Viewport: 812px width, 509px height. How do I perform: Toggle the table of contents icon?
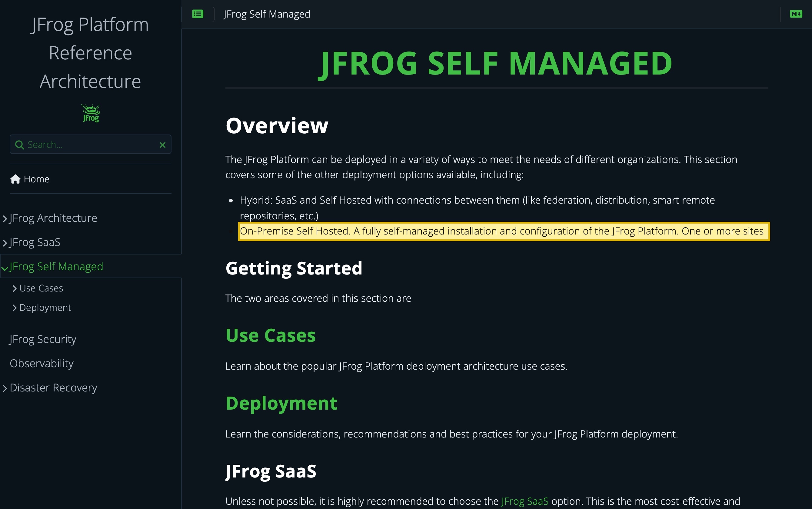(x=198, y=14)
